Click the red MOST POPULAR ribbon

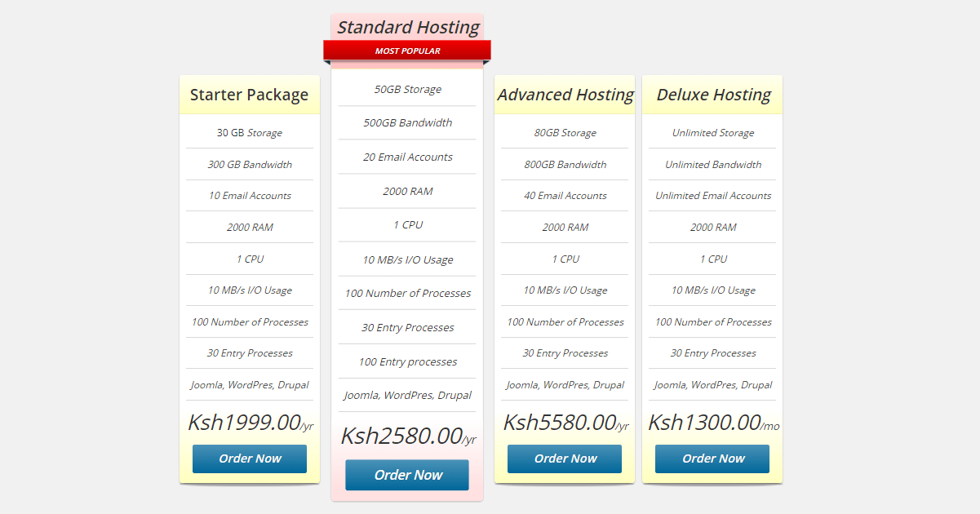[407, 51]
